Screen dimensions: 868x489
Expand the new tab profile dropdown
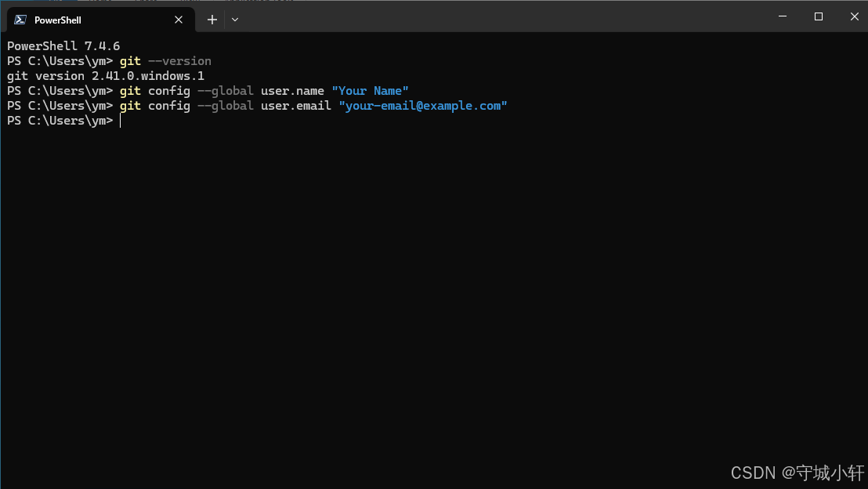point(235,20)
